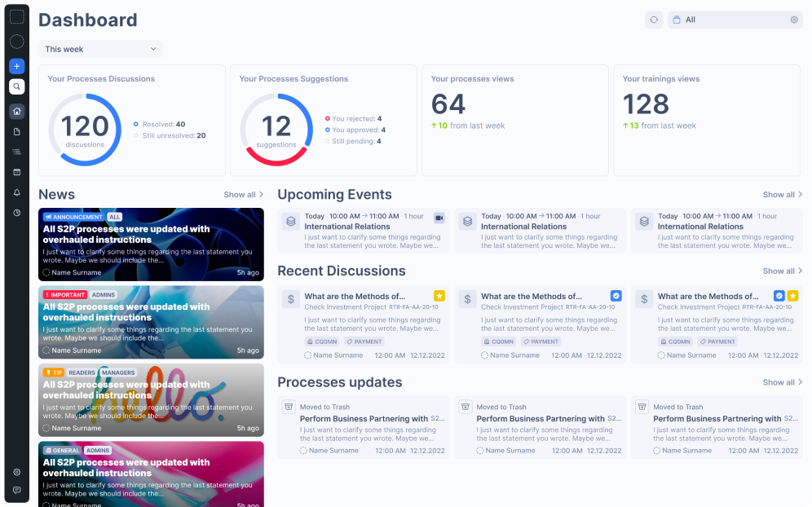Open the This week dropdown
Image resolution: width=812 pixels, height=507 pixels.
click(99, 49)
